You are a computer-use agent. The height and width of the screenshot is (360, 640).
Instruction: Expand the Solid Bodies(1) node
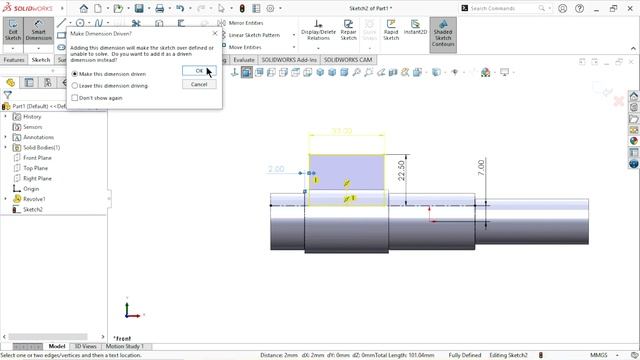coord(6,147)
